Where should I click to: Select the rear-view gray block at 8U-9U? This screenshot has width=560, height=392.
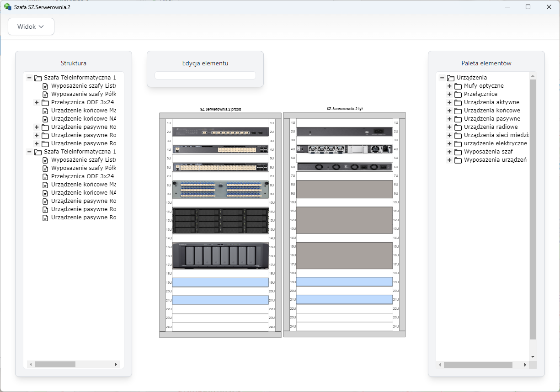tap(344, 189)
